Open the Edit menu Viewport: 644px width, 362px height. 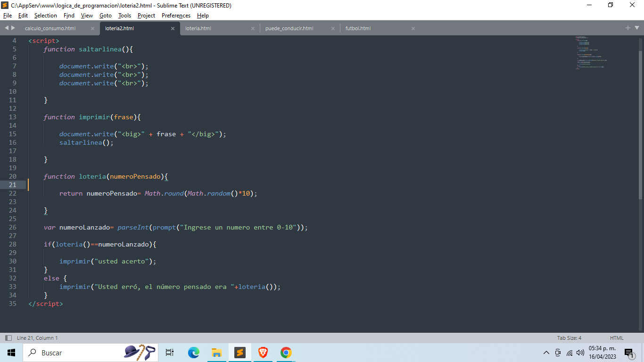pyautogui.click(x=23, y=16)
